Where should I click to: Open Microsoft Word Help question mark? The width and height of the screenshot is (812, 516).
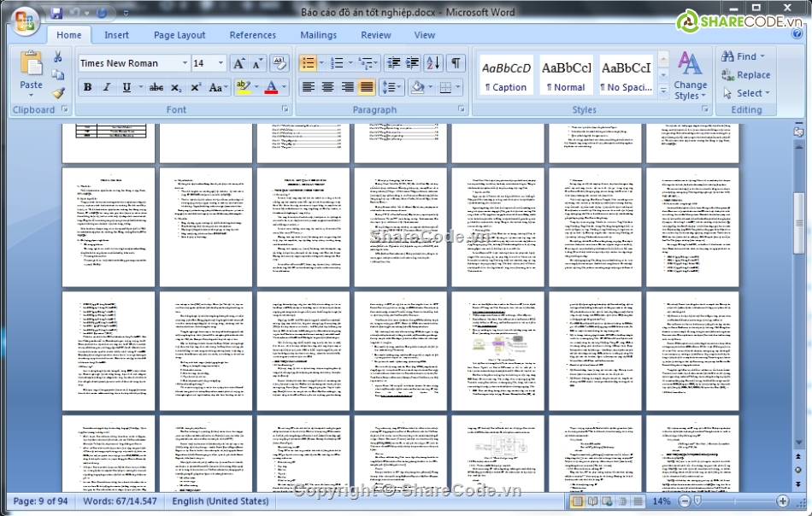pos(797,33)
